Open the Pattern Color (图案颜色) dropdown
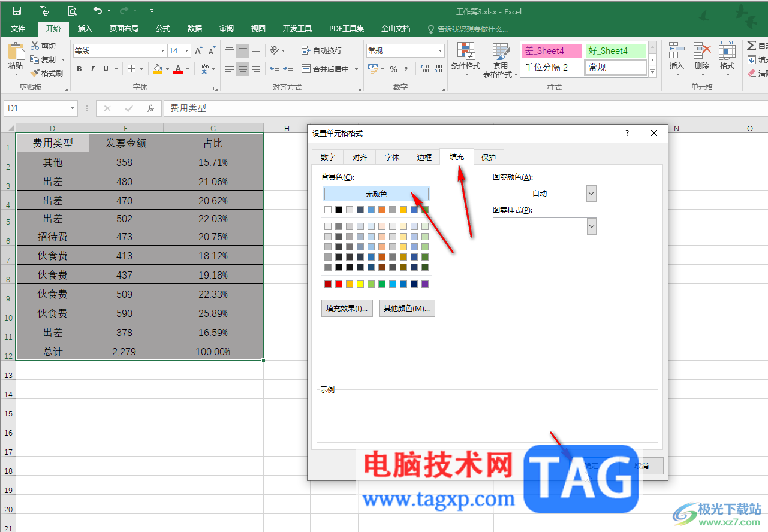Screen dimensions: 768x532 coord(592,194)
